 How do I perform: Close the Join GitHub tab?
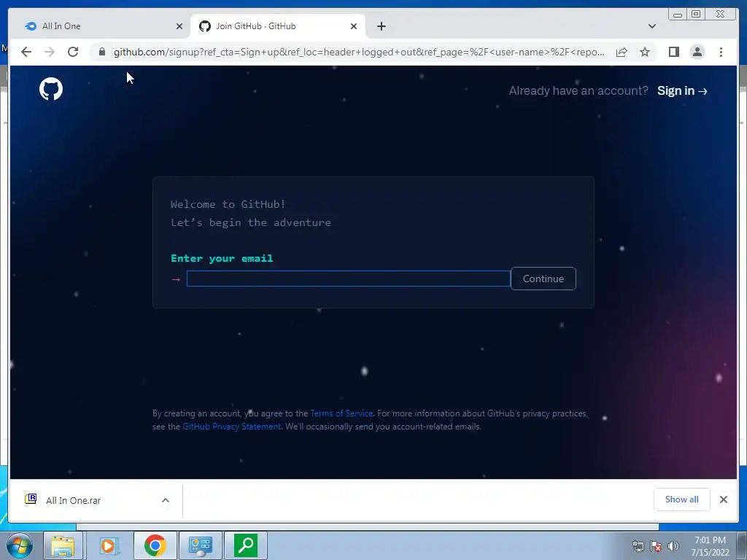point(354,26)
